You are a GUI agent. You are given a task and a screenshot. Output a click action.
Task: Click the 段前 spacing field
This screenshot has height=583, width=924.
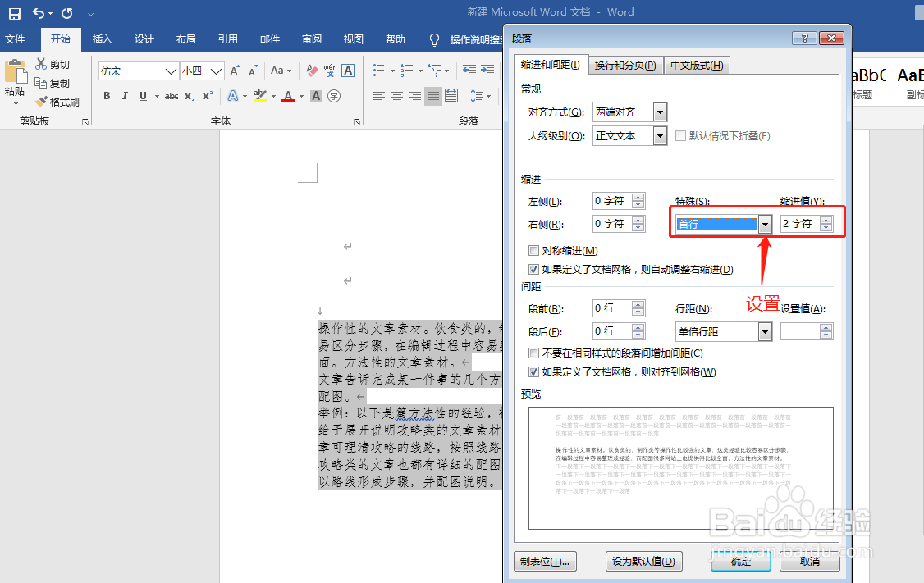(x=612, y=308)
